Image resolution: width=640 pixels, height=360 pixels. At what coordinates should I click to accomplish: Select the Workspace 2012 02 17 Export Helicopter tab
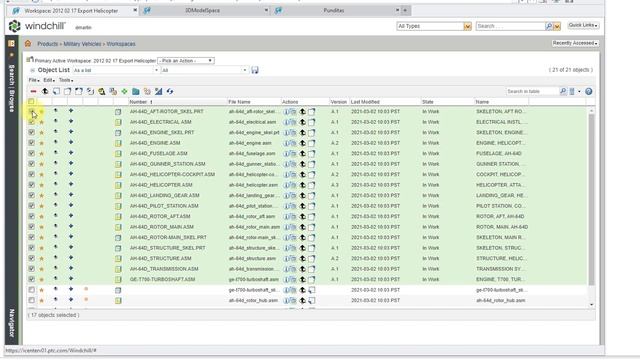click(73, 11)
